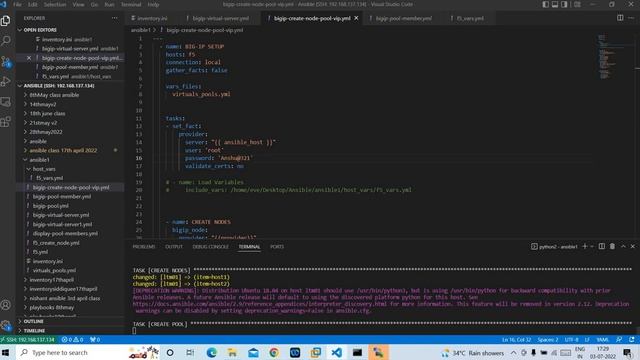The height and width of the screenshot is (360, 640).
Task: Close the terminal panel
Action: [x=633, y=247]
